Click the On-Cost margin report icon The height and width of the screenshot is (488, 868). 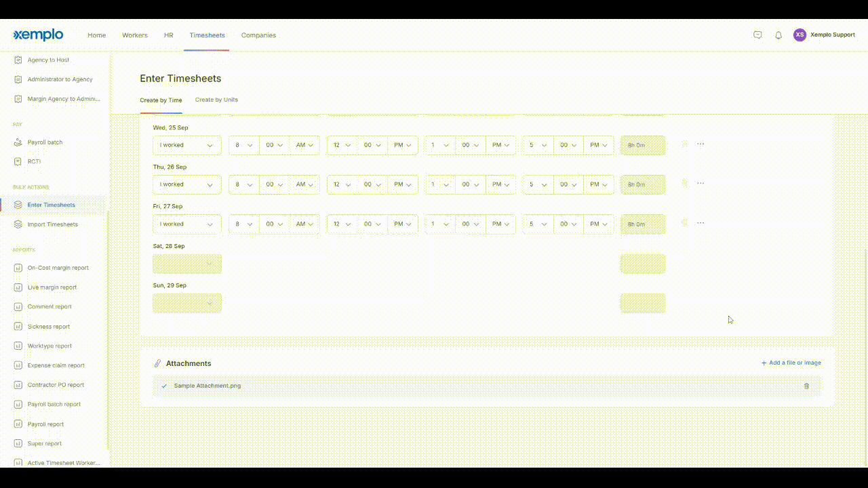click(18, 268)
